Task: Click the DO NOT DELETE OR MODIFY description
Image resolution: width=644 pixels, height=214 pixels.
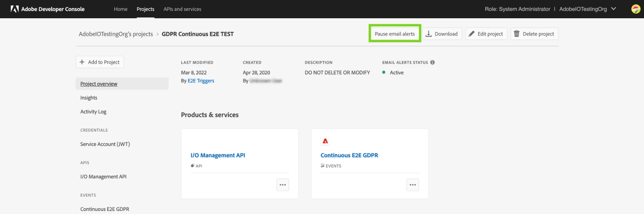Action: pos(337,73)
